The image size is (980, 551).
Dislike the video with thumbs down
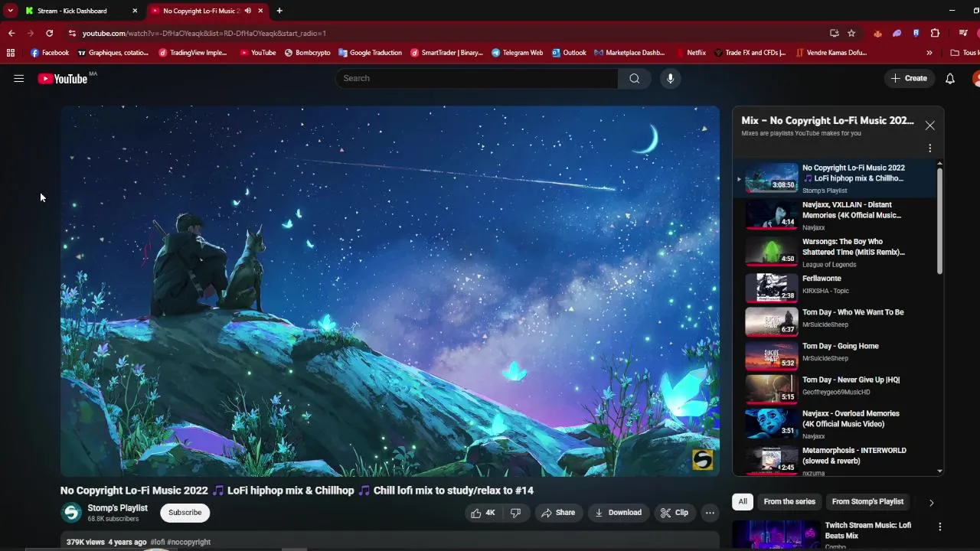pyautogui.click(x=516, y=513)
